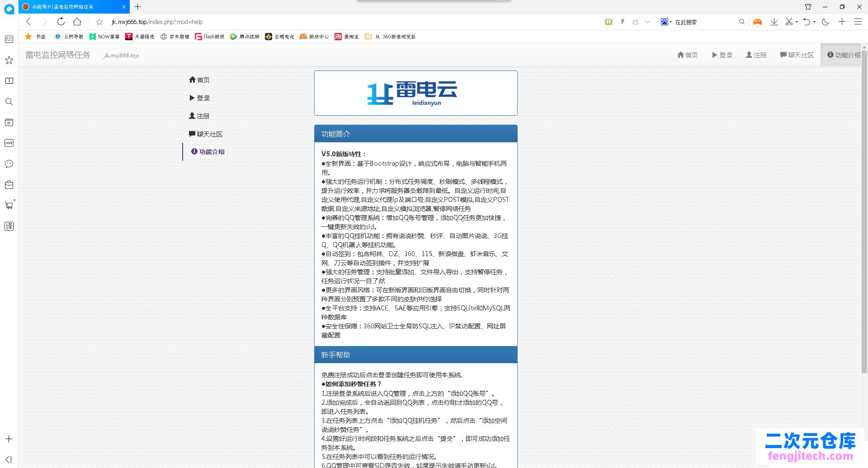Select 登录 in the left side menu
Screen dimensions: 868x468
click(x=199, y=98)
